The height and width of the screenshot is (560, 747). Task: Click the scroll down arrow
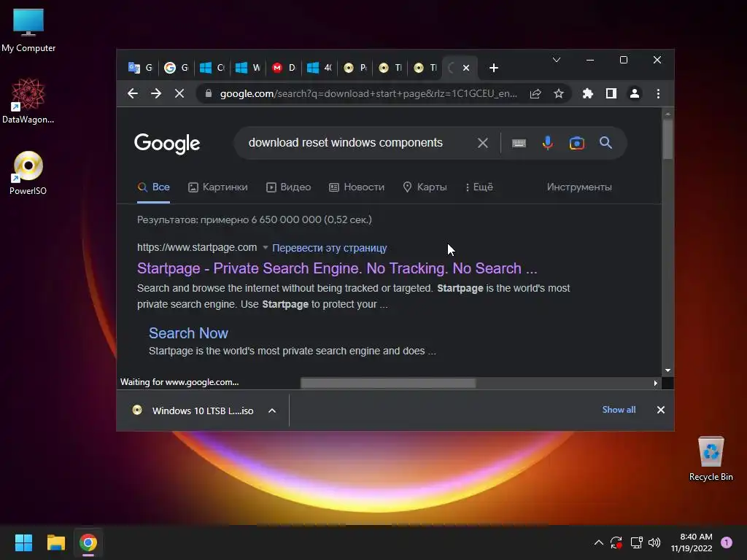pos(668,370)
